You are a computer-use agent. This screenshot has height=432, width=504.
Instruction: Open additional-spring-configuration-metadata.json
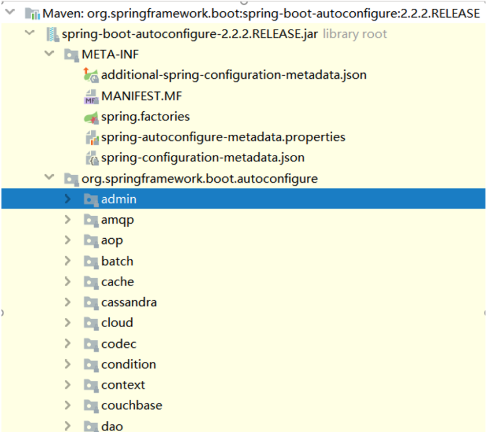(234, 75)
